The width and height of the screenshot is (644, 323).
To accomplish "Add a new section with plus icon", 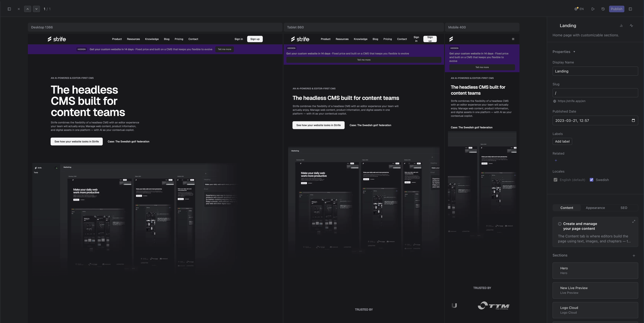I will [x=634, y=256].
